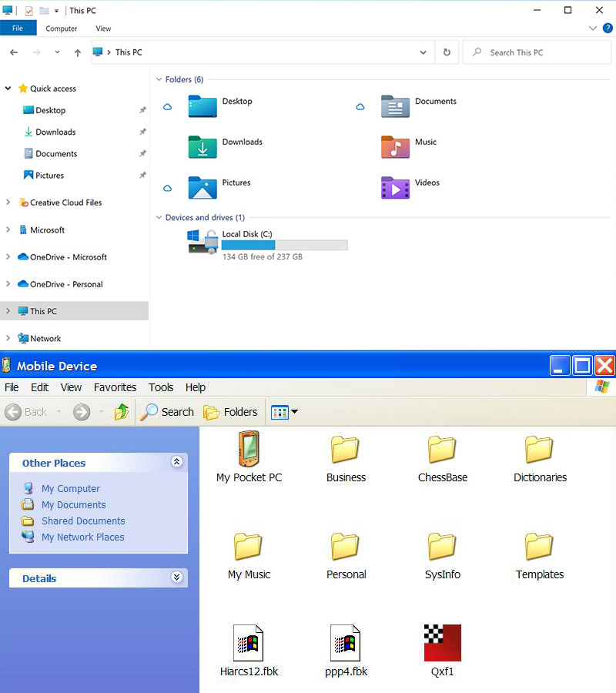The width and height of the screenshot is (616, 693).
Task: Open the address bar history dropdown
Action: pyautogui.click(x=423, y=52)
